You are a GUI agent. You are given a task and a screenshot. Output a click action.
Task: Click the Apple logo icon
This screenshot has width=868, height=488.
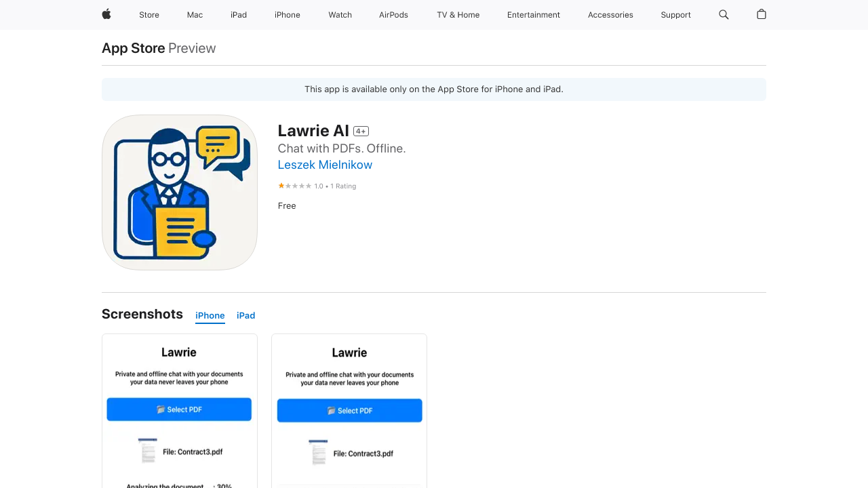(x=106, y=14)
